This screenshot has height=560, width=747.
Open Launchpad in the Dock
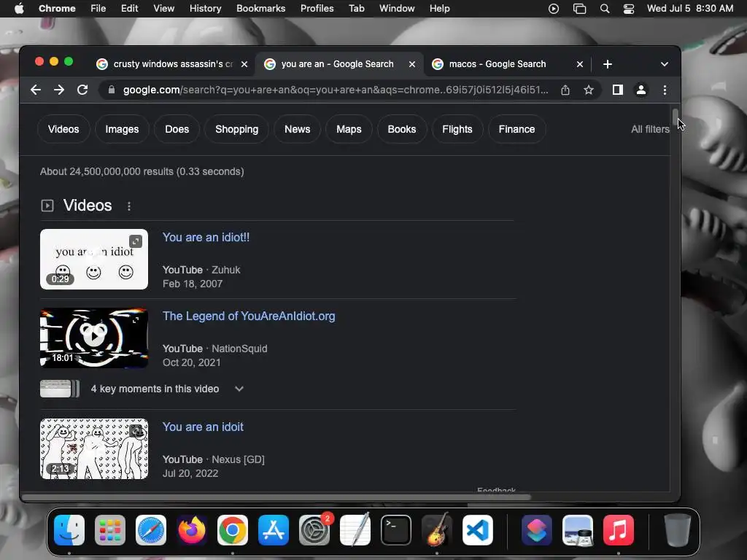pos(110,530)
